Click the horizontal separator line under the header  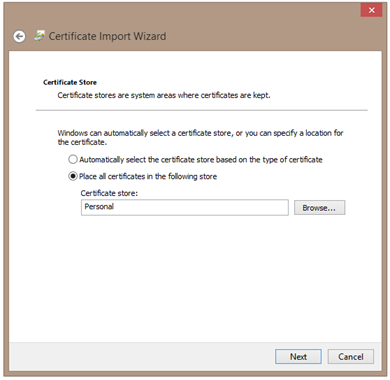pos(201,110)
